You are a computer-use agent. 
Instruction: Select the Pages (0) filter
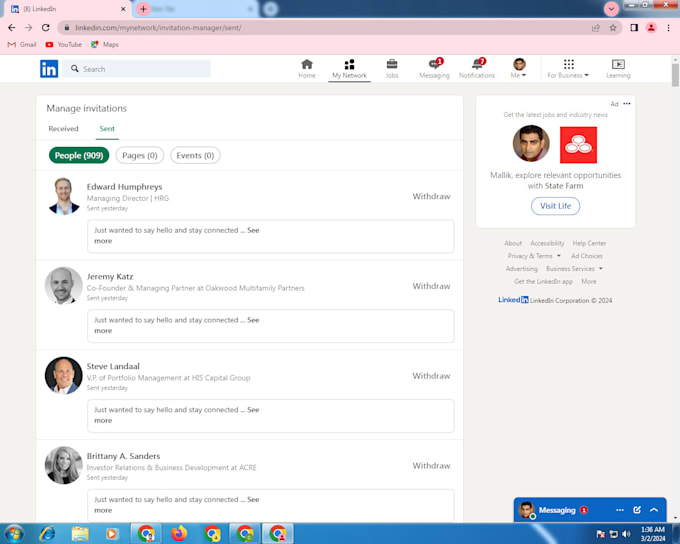pos(140,155)
